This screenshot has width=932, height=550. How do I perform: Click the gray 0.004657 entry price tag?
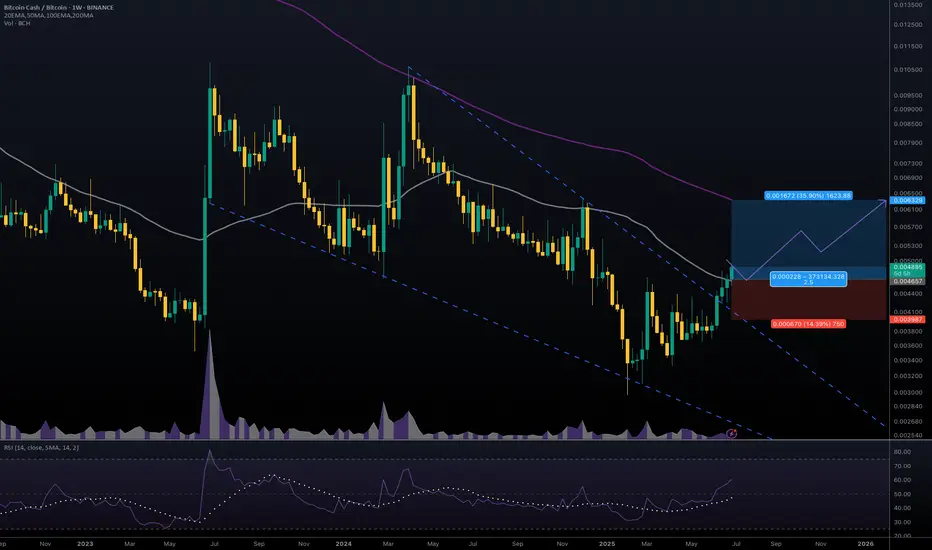[907, 281]
